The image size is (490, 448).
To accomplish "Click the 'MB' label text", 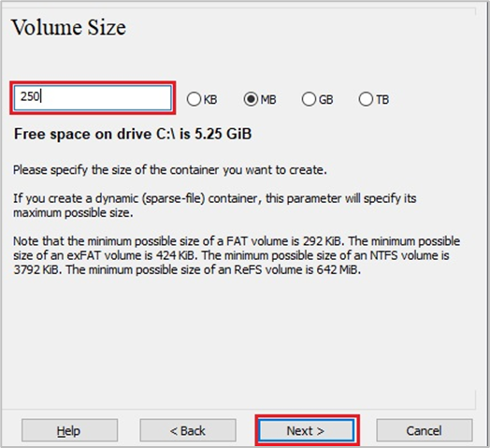I will tap(268, 100).
